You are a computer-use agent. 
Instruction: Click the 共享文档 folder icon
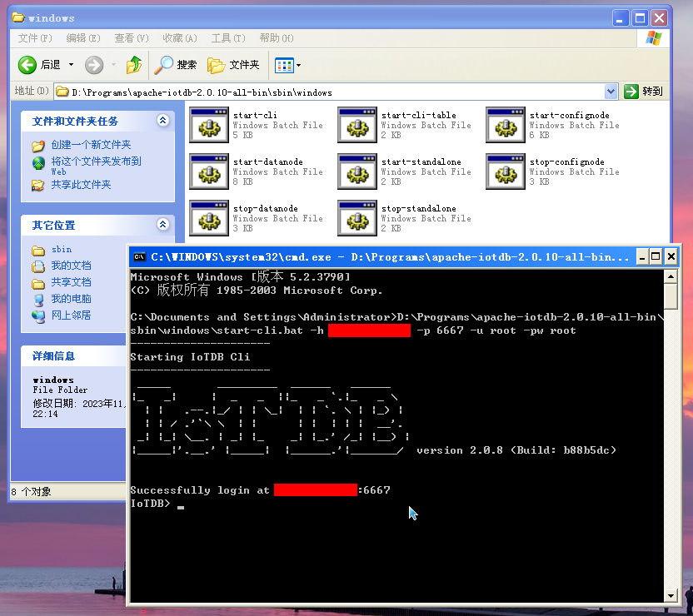coord(38,283)
